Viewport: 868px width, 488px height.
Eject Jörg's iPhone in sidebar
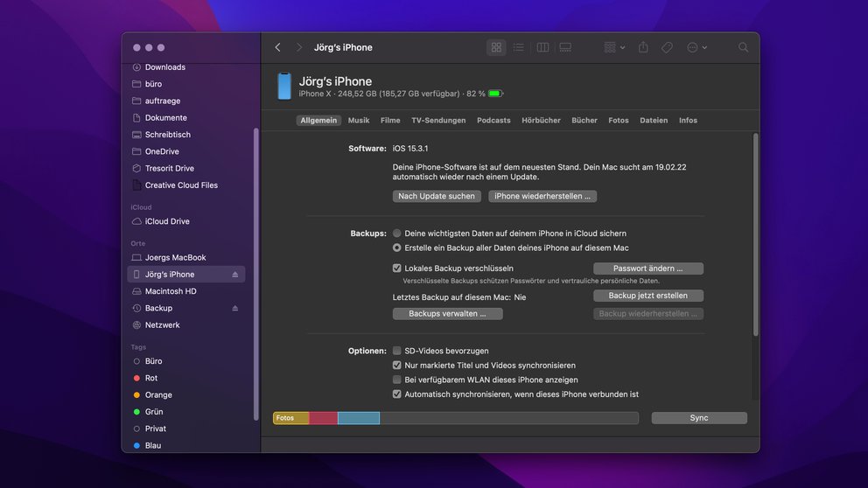[x=235, y=275]
